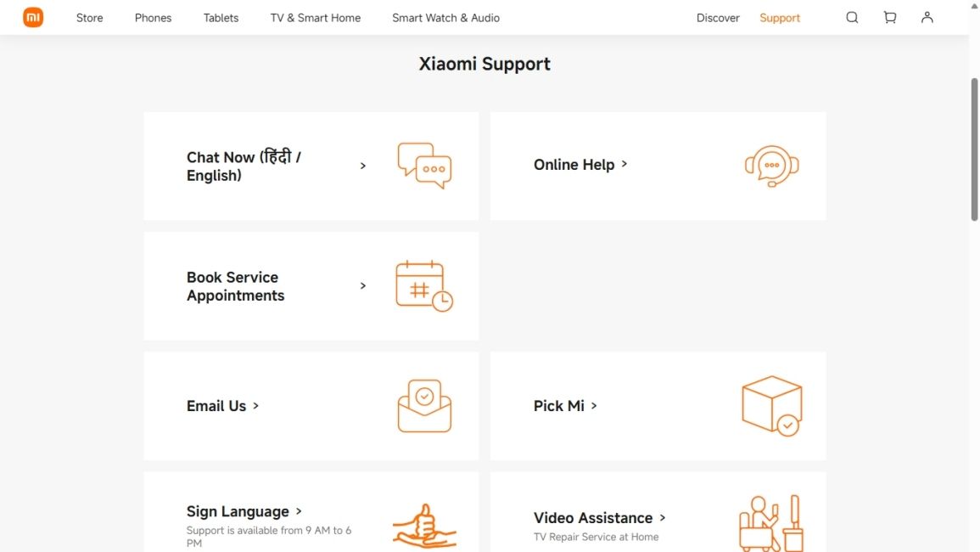Open the Tablets menu

point(221,18)
